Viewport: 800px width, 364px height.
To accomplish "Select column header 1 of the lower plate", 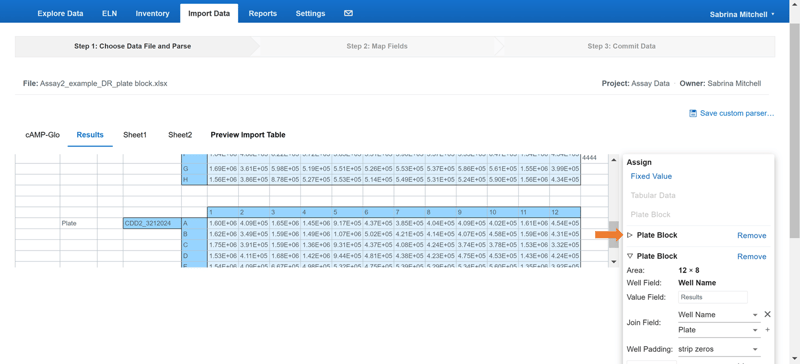I will (x=223, y=212).
